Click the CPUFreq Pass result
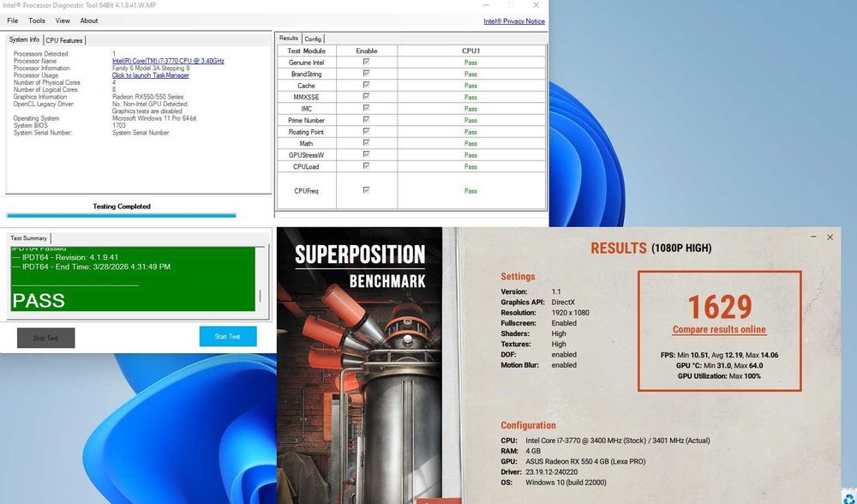Viewport: 857px width, 504px height. pyautogui.click(x=470, y=191)
